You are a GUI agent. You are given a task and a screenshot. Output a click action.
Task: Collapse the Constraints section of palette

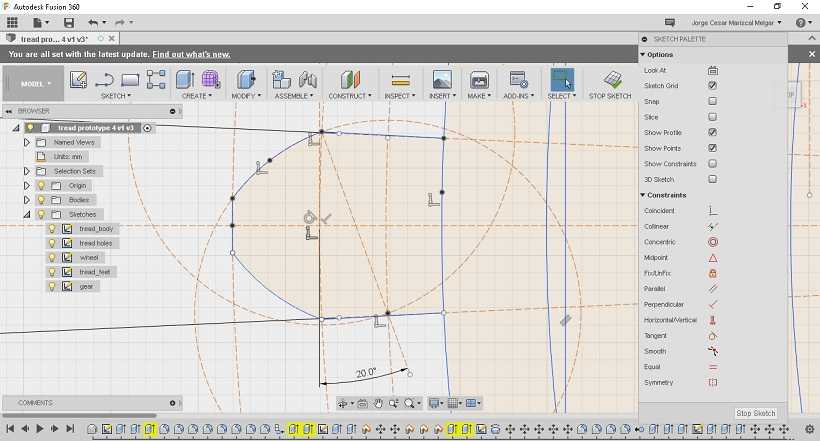click(643, 195)
